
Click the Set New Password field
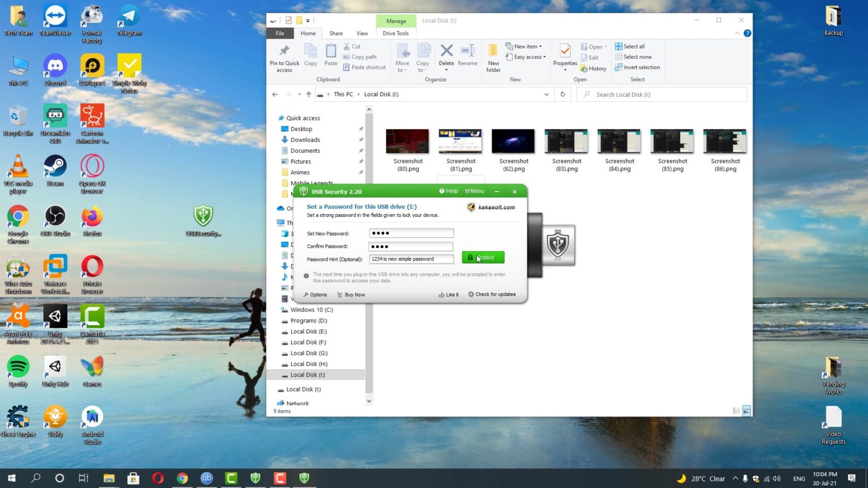coord(411,233)
